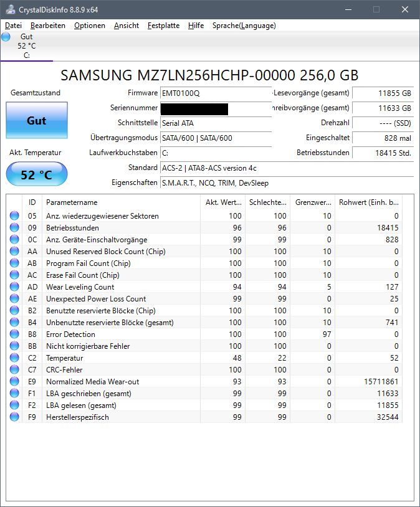
Task: Click status orb for Program Fail Count row
Action: coord(14,263)
